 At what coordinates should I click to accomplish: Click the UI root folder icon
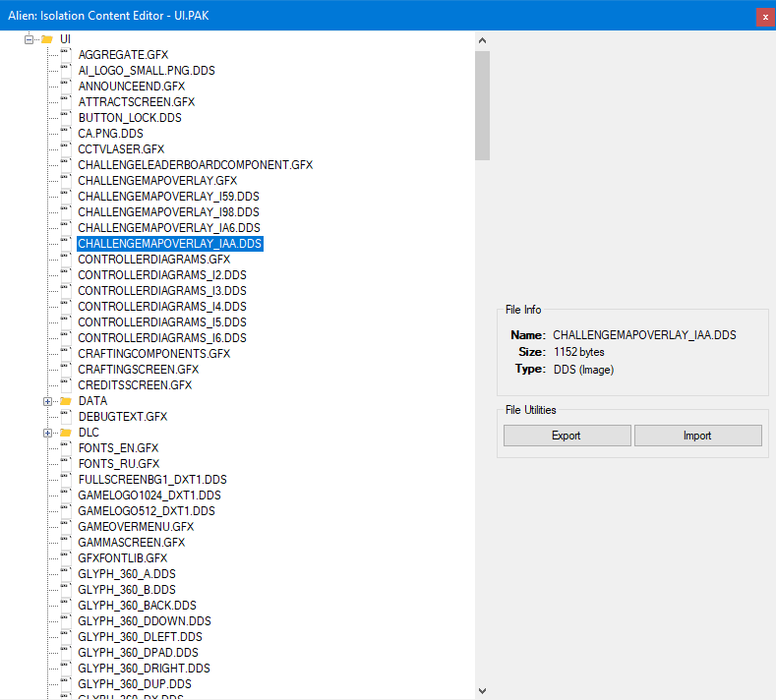[47, 39]
